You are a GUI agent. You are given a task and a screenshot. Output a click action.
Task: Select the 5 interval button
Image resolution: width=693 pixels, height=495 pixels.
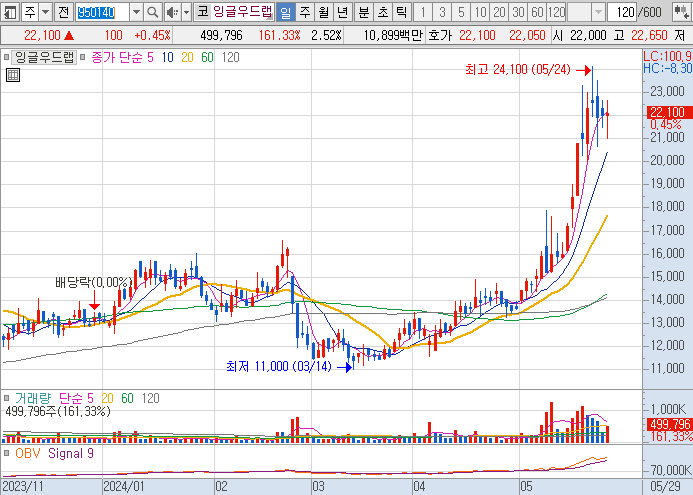pyautogui.click(x=461, y=12)
